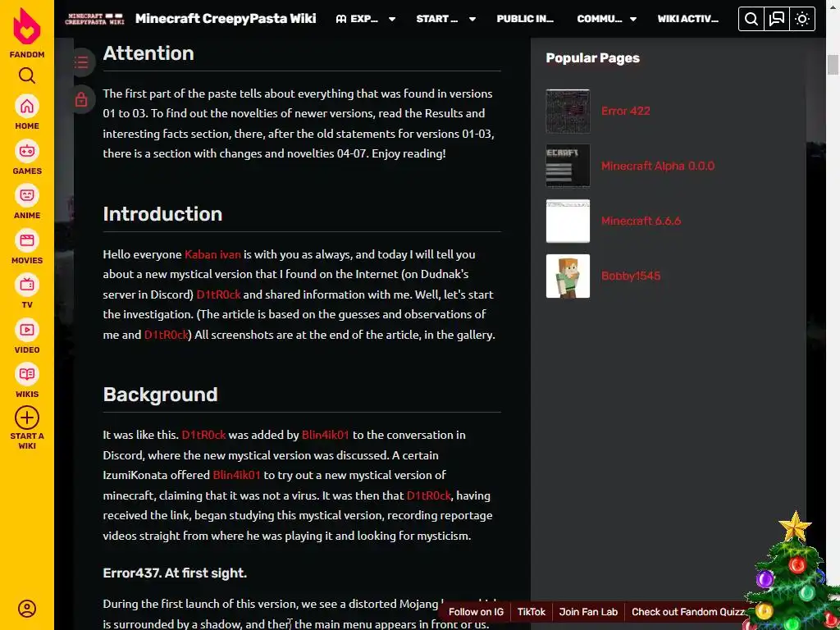
Task: Click the Minecraft Alpha 0.0.0 thumbnail
Action: click(568, 166)
